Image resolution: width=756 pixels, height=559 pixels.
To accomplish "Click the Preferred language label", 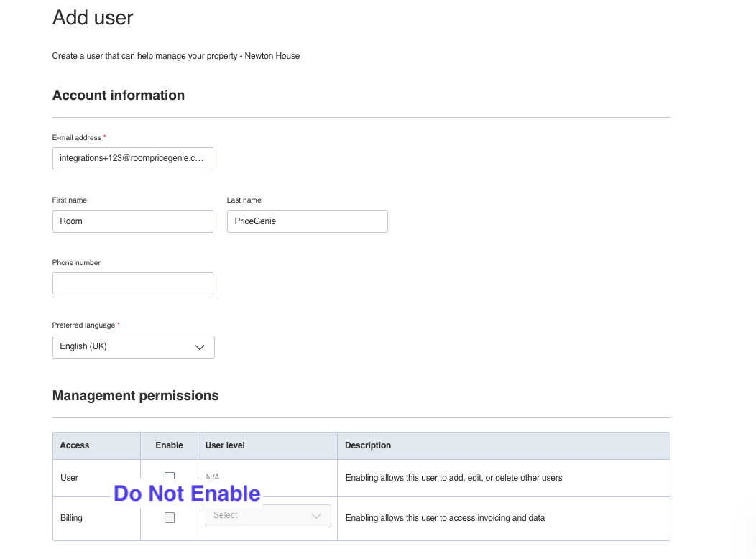I will coord(83,325).
